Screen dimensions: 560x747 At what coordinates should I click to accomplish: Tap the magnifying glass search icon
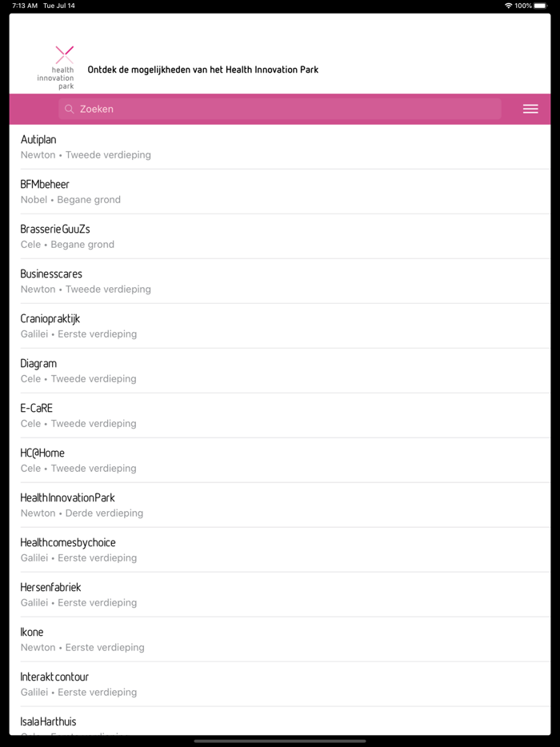point(70,109)
